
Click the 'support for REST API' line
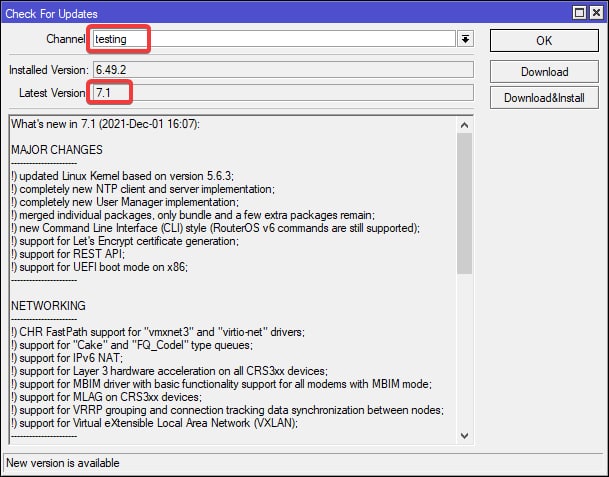68,254
